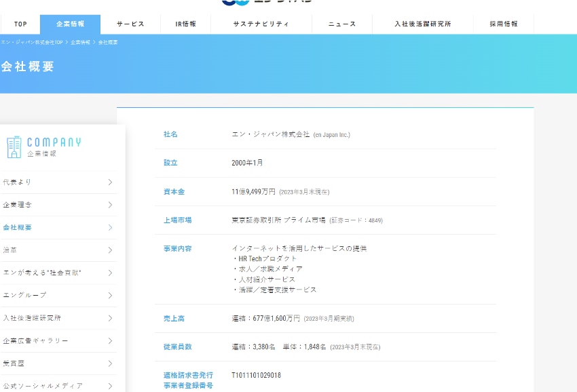Screen dimensions: 577x392
Task: Open the TOP navigation tab
Action: pyautogui.click(x=20, y=24)
